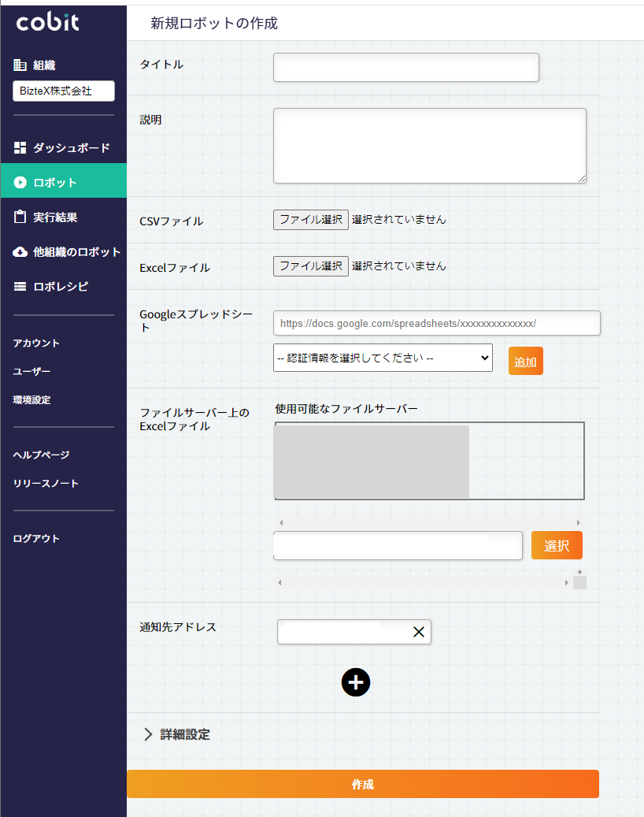Click the robot play-circle icon
Screen dimensions: 644x817
coord(20,182)
